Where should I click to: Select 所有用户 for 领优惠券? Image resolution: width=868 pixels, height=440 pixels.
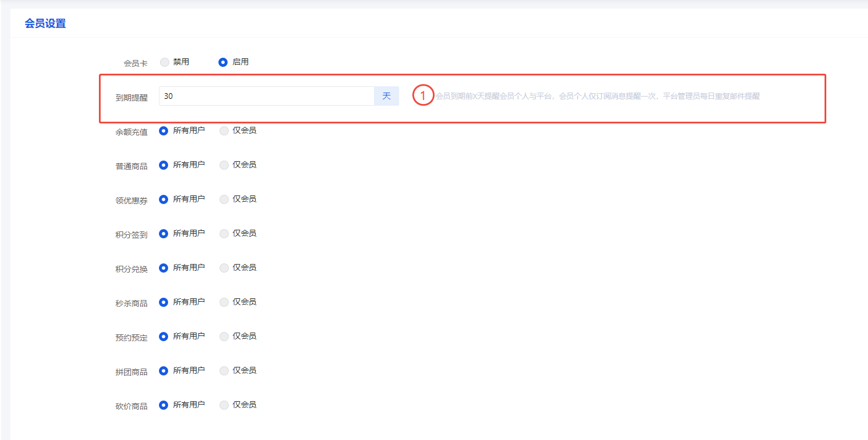[x=164, y=199]
